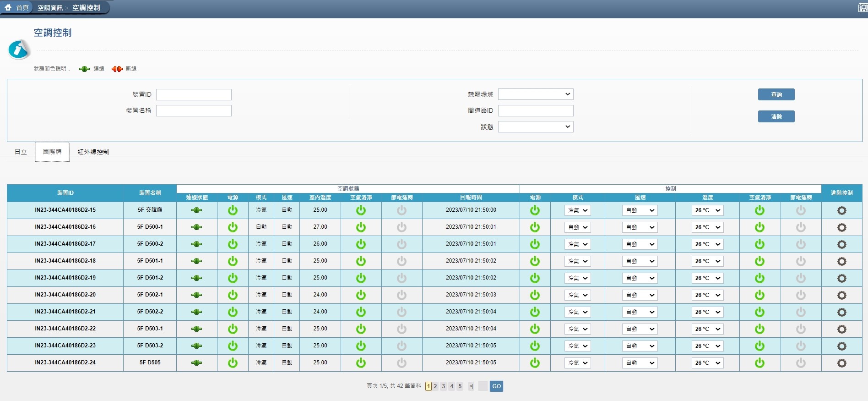868x401 pixels.
Task: Open temperature dropdown for 5F D503-2
Action: tap(707, 346)
